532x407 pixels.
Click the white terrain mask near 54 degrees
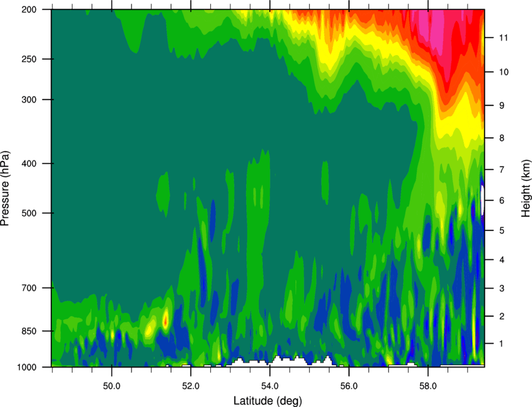(x=281, y=361)
